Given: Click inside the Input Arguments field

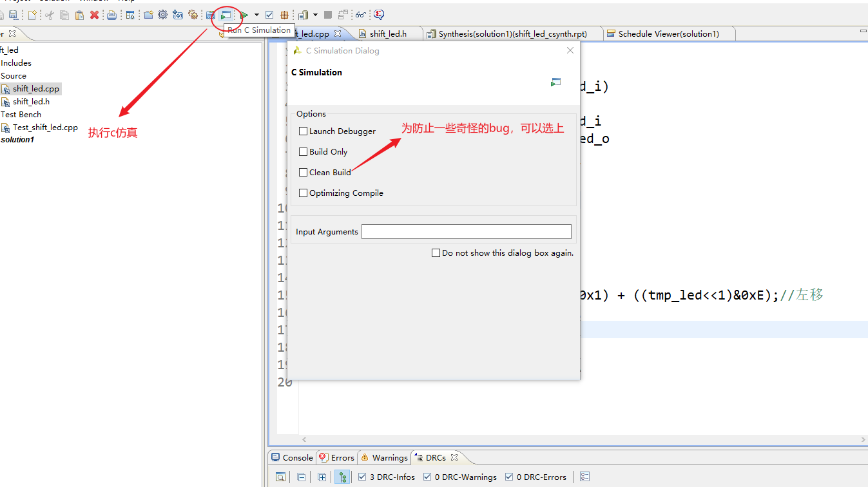Looking at the screenshot, I should (467, 231).
